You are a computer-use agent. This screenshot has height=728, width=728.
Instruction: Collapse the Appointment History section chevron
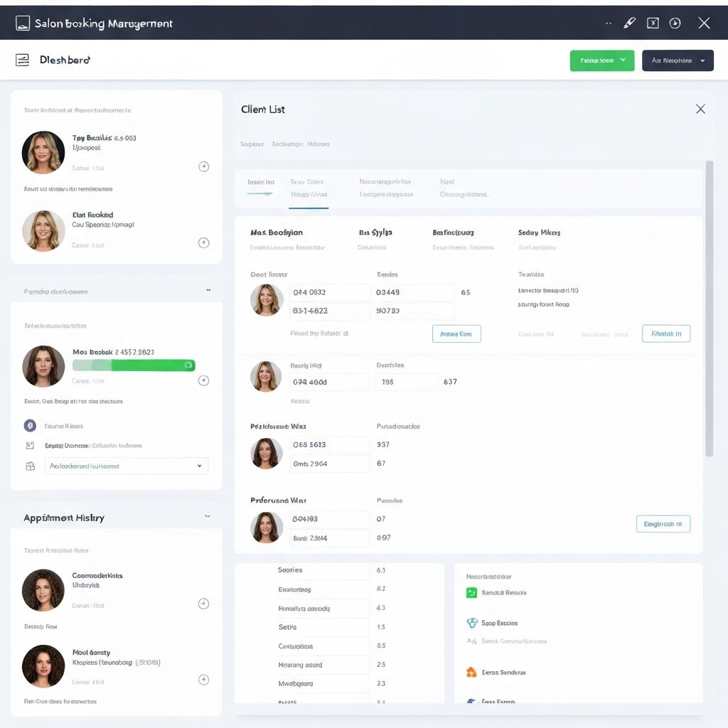pyautogui.click(x=208, y=517)
